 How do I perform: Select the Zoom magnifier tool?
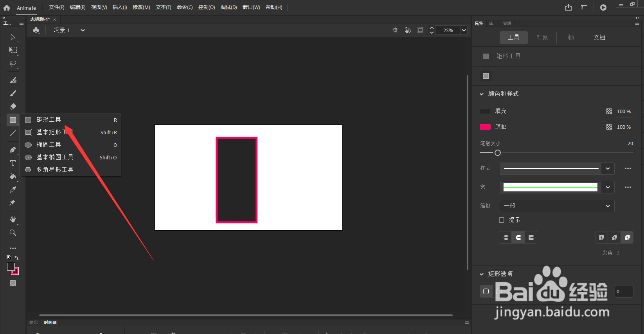(x=13, y=233)
